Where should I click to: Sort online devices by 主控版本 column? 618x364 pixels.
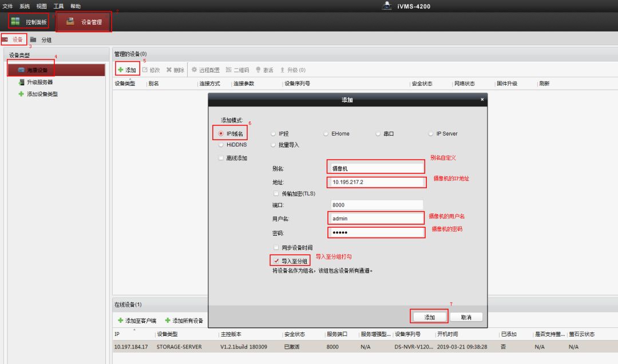pos(231,334)
